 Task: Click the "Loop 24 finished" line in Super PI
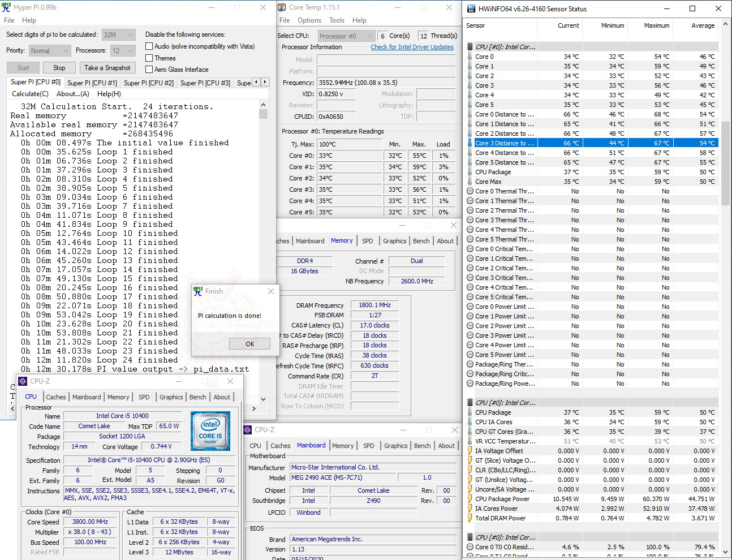click(100, 360)
